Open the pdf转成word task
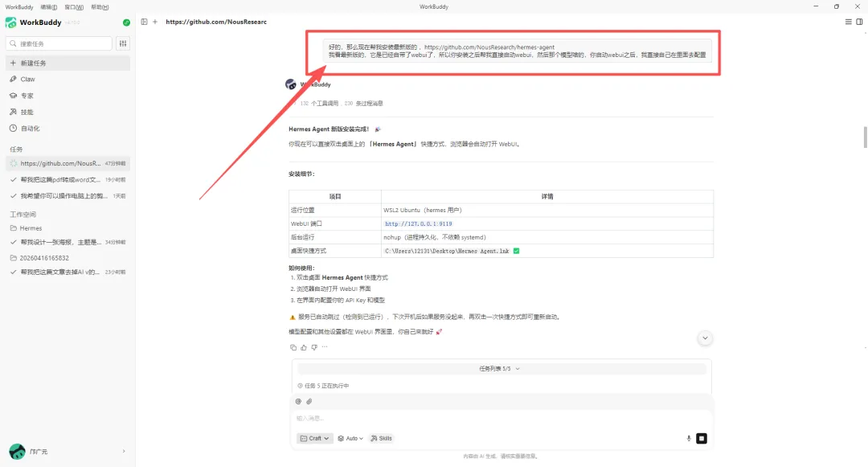Viewport: 868px width, 467px height. (x=68, y=179)
